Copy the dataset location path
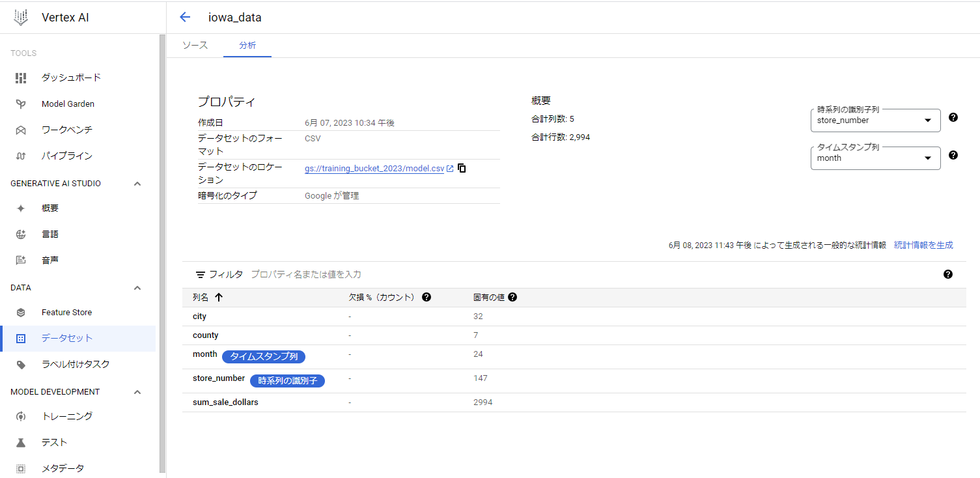 pyautogui.click(x=462, y=168)
